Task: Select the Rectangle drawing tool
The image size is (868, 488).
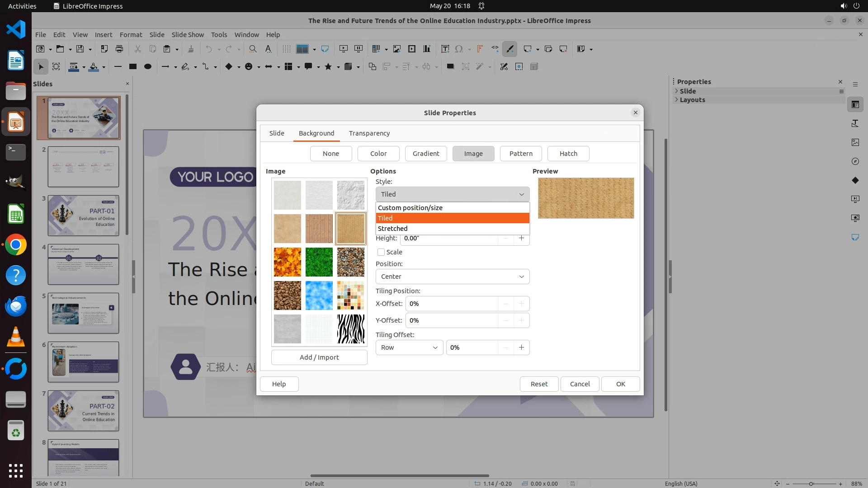Action: click(x=132, y=66)
